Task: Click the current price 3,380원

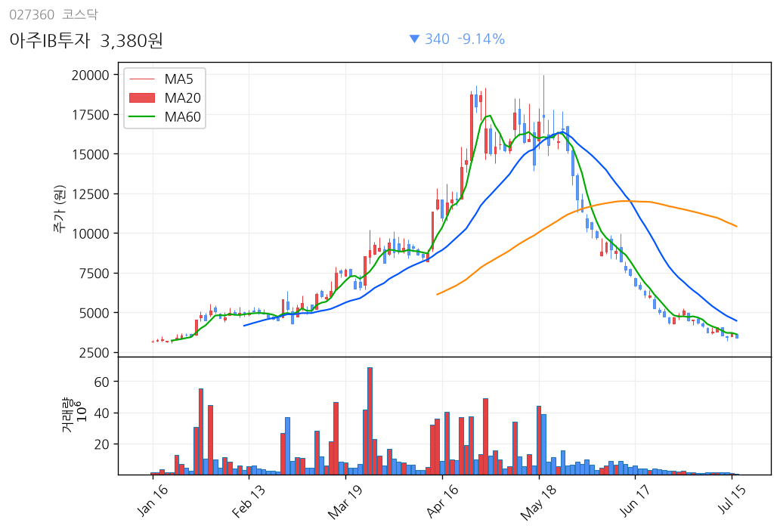Action: point(132,40)
